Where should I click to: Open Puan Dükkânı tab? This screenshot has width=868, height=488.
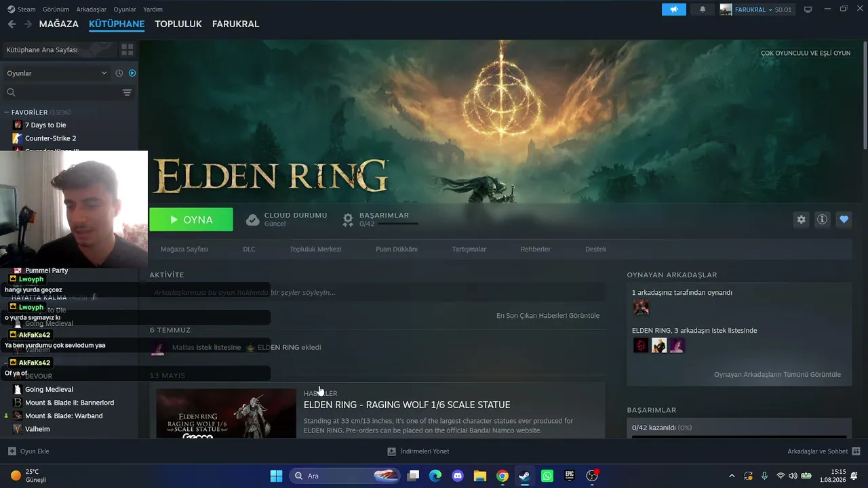397,249
